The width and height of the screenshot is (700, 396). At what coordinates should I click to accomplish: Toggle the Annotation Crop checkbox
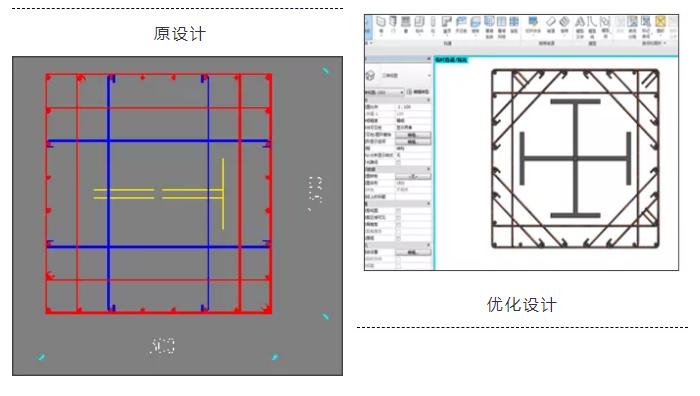click(398, 225)
